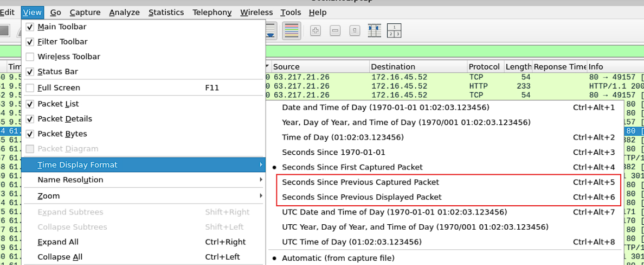Toggle the Full Screen checkbox

coord(30,88)
